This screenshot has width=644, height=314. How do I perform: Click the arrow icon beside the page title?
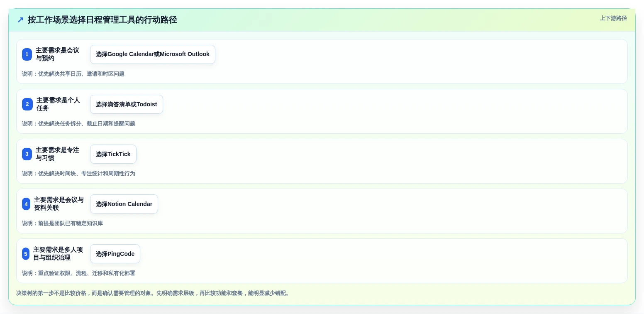(x=20, y=20)
